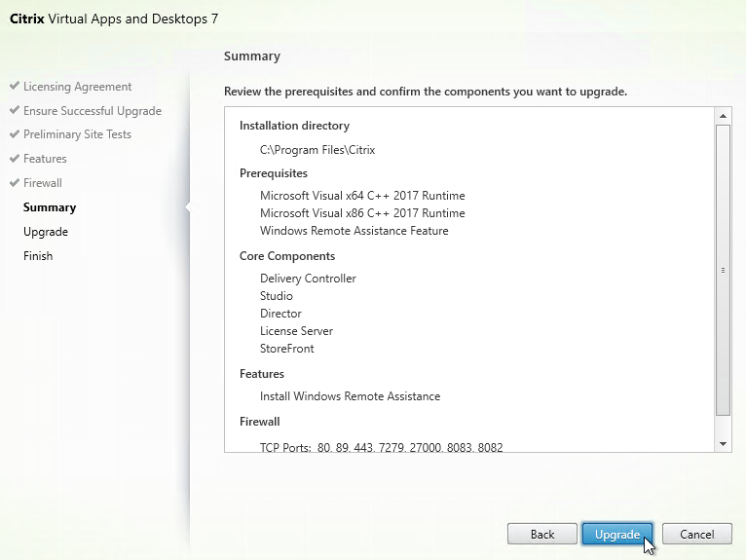Cancel the installation wizard
746x560 pixels.
coord(697,535)
